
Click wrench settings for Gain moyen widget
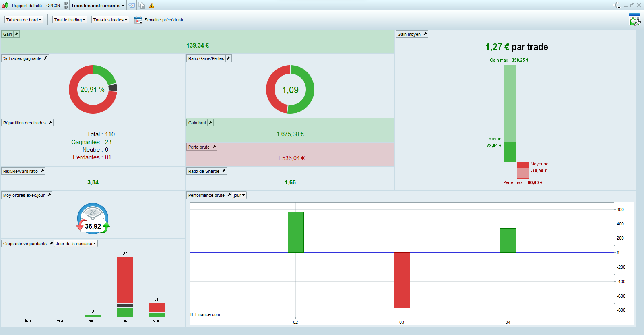point(425,34)
